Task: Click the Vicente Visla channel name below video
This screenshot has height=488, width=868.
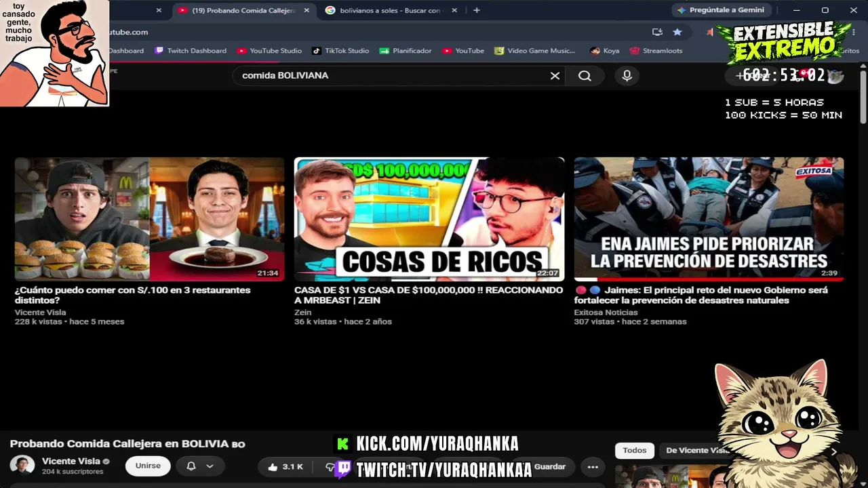Action: (71, 461)
